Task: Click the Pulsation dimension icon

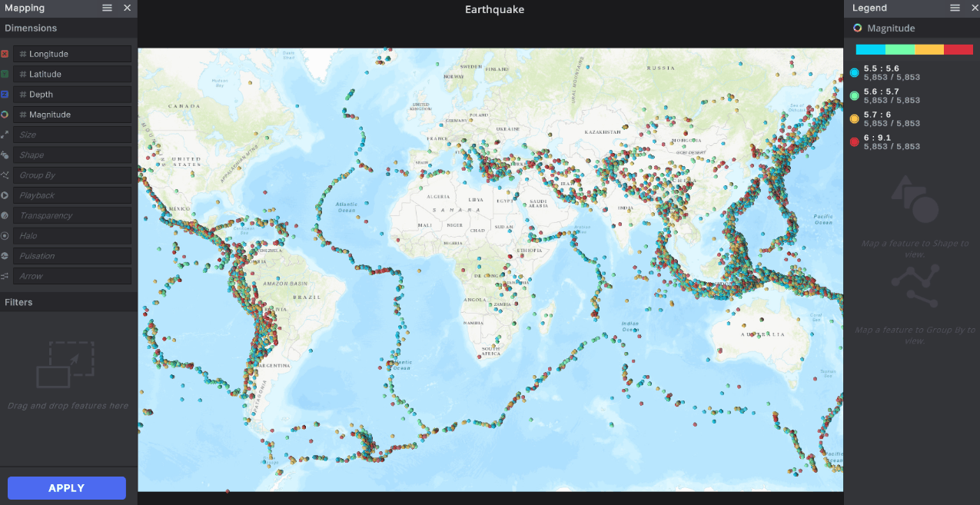Action: tap(5, 256)
